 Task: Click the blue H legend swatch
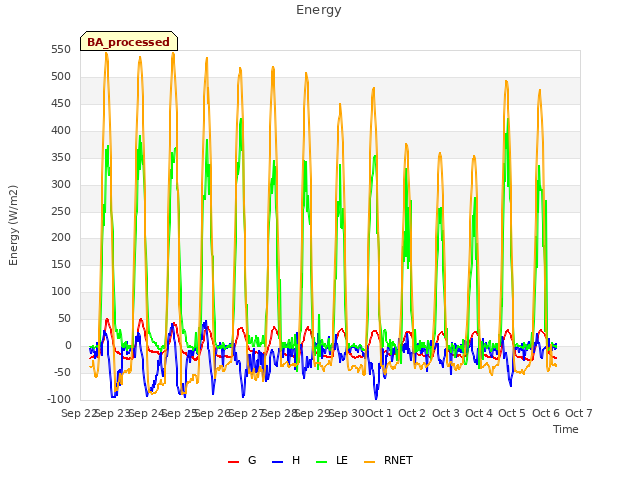tap(277, 462)
